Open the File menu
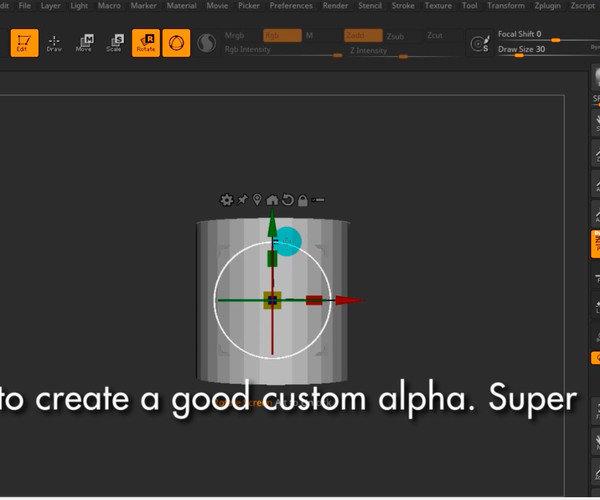This screenshot has width=600, height=500. point(25,6)
